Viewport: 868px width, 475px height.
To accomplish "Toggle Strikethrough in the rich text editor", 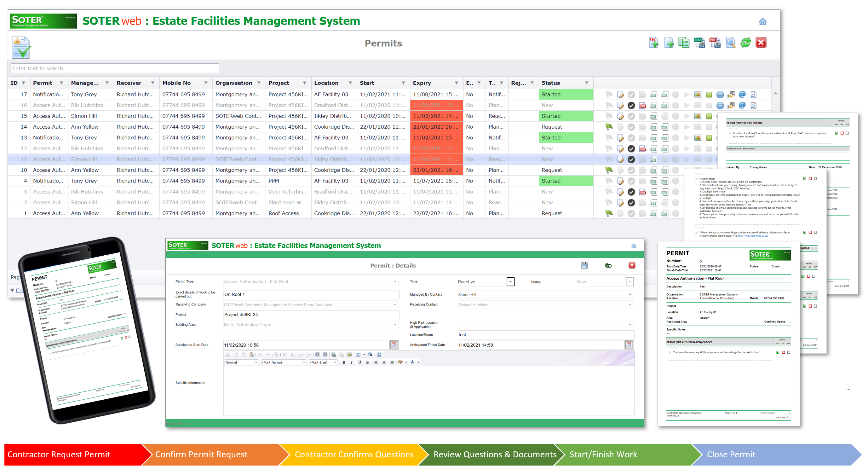I will pos(367,362).
